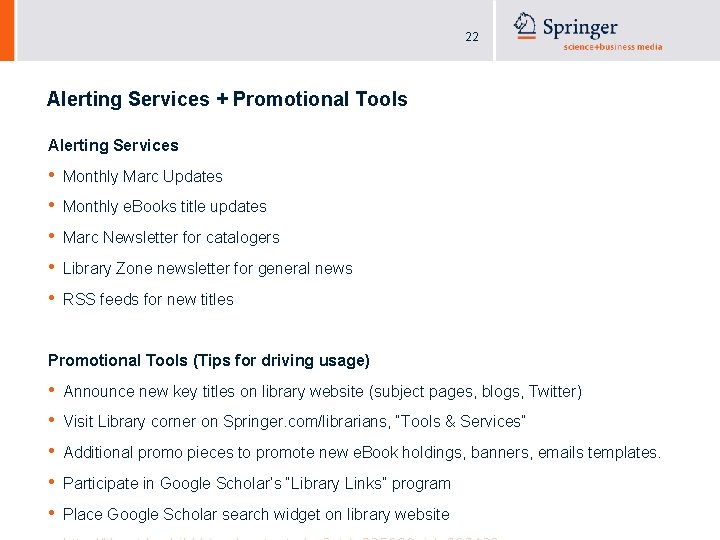720x540 pixels.
Task: Select the slide title Alerting Services + Promotional Tools
Action: (227, 99)
